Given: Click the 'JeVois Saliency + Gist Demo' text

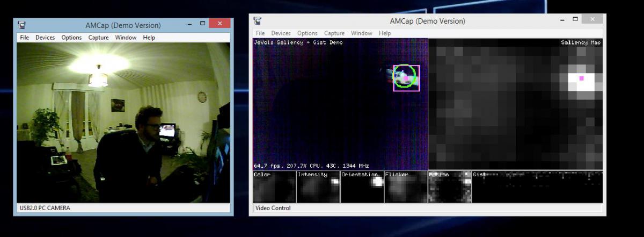Looking at the screenshot, I should pyautogui.click(x=298, y=42).
